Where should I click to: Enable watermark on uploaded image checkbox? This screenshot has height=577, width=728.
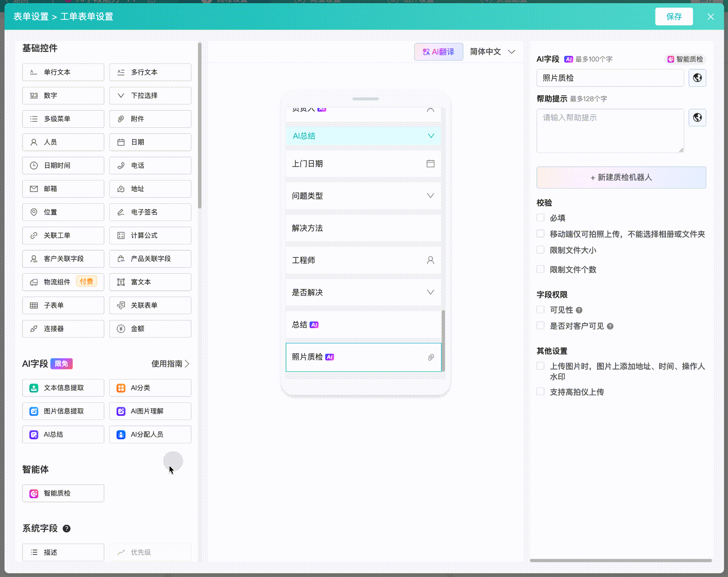pyautogui.click(x=540, y=366)
